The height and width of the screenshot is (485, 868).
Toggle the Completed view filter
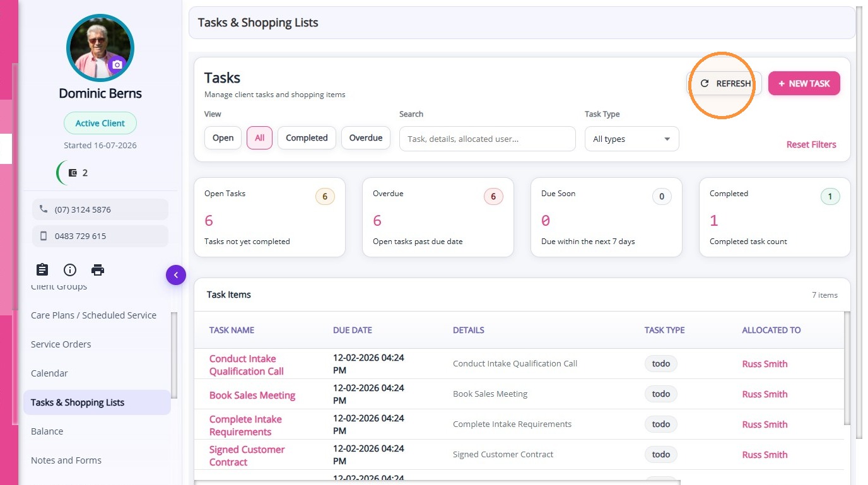tap(307, 138)
